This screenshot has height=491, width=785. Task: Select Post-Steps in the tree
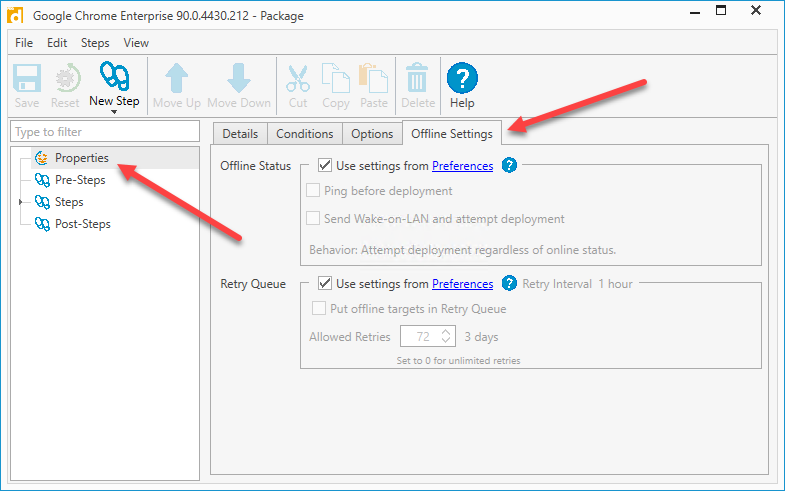(x=83, y=224)
